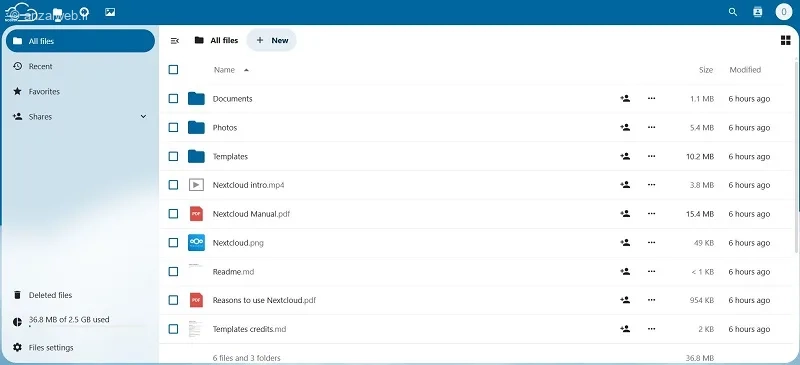Open the search magnifier in the header
The height and width of the screenshot is (365, 800).
[x=733, y=12]
